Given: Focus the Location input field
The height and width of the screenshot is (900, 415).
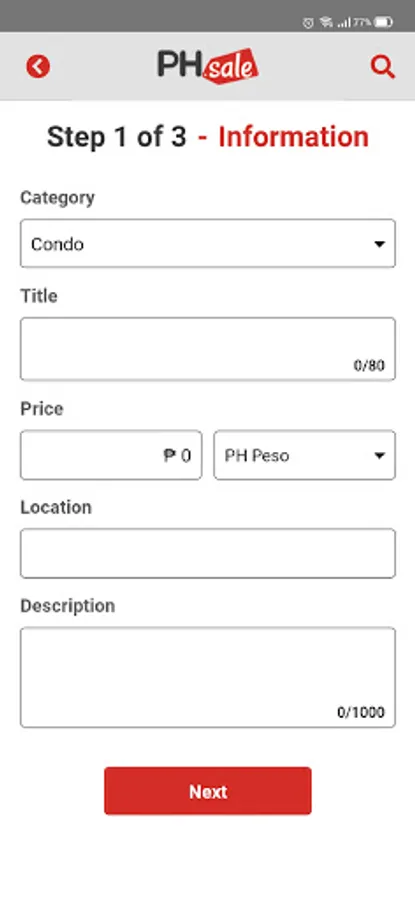Looking at the screenshot, I should (x=208, y=553).
